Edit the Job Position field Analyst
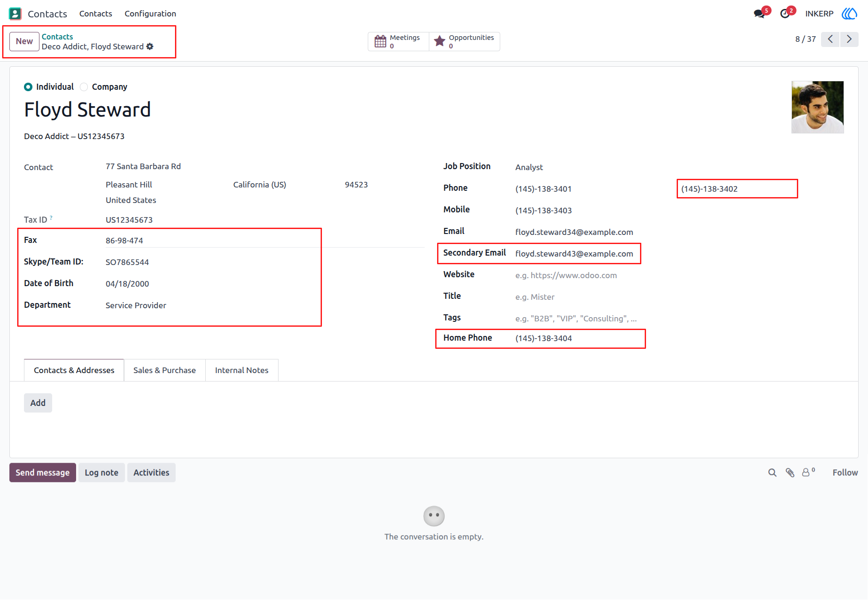 (x=679, y=167)
